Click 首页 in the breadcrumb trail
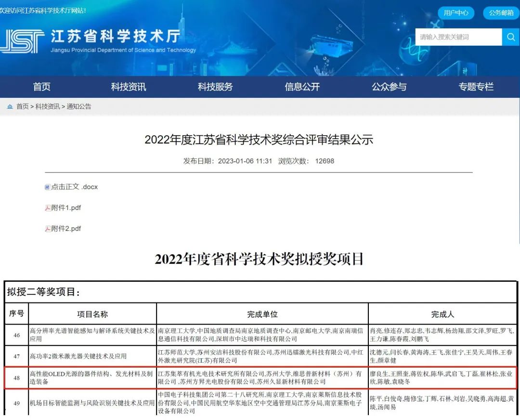Screen dimensions: 520x420 click(x=23, y=106)
